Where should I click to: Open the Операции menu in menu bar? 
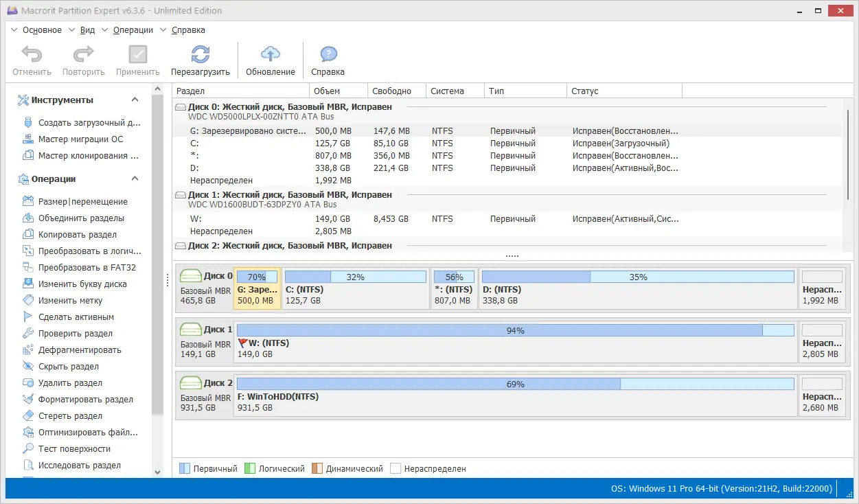pyautogui.click(x=133, y=30)
